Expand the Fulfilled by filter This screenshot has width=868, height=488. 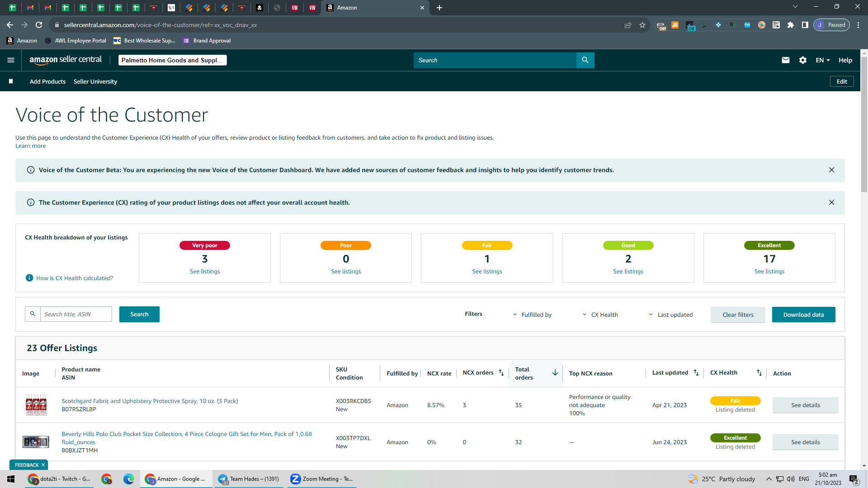[532, 314]
